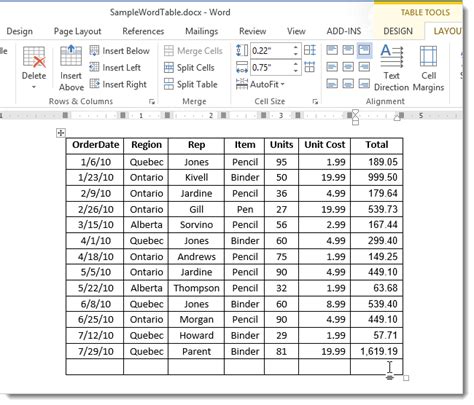Viewport: 474px width, 405px height.
Task: Open the Review tab
Action: pos(253,31)
